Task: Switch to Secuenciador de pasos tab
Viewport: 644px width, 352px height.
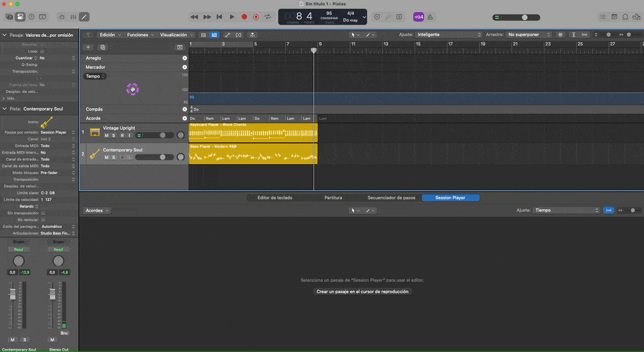Action: (391, 198)
